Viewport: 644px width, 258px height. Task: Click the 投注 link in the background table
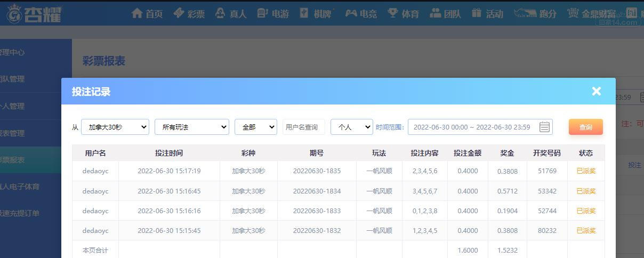click(x=634, y=165)
